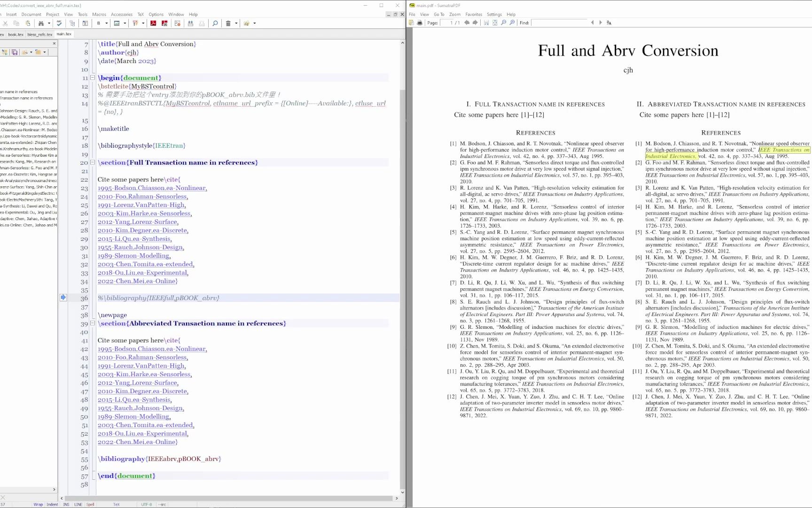Toggle Spell checking in status bar

click(90, 505)
